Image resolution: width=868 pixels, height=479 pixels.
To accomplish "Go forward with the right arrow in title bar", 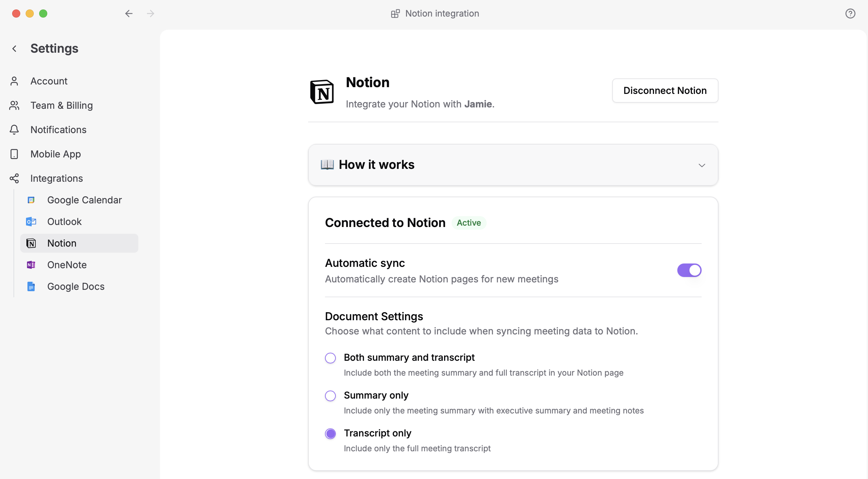I will click(x=151, y=14).
